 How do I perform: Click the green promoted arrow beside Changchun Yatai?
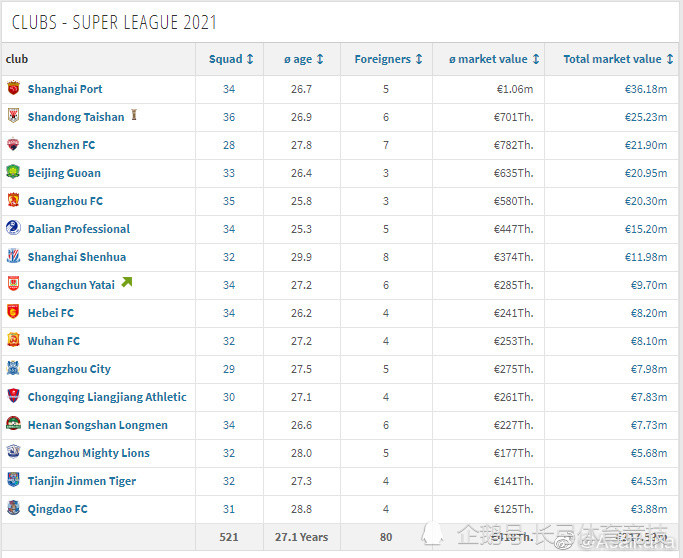point(126,283)
